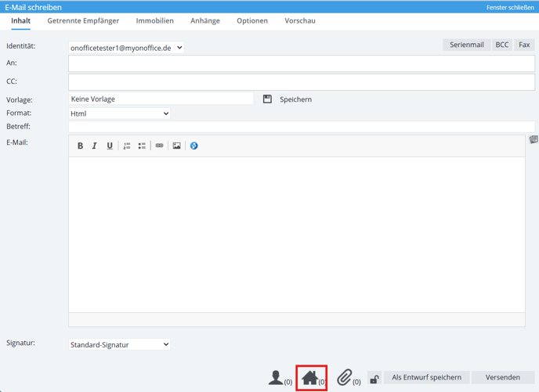
Task: Click the insert image icon
Action: pos(177,146)
